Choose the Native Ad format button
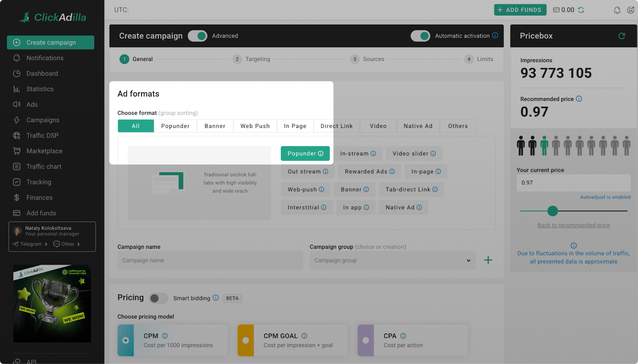Viewport: 638px width, 364px height. tap(404, 207)
